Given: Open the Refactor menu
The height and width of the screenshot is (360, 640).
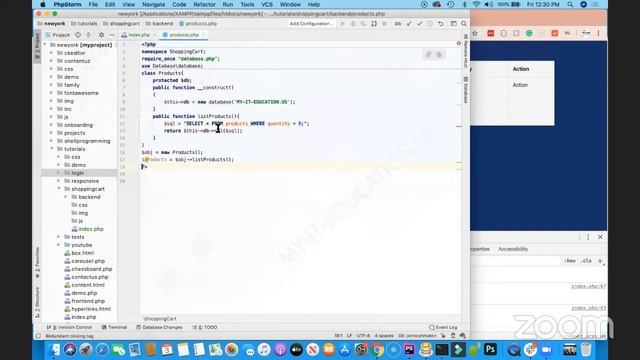Looking at the screenshot, I should tap(204, 4).
